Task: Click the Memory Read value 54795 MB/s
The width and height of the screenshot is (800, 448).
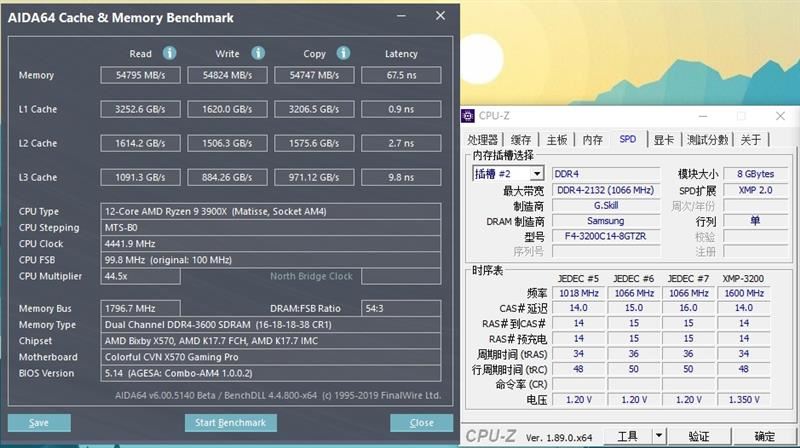Action: coord(140,75)
